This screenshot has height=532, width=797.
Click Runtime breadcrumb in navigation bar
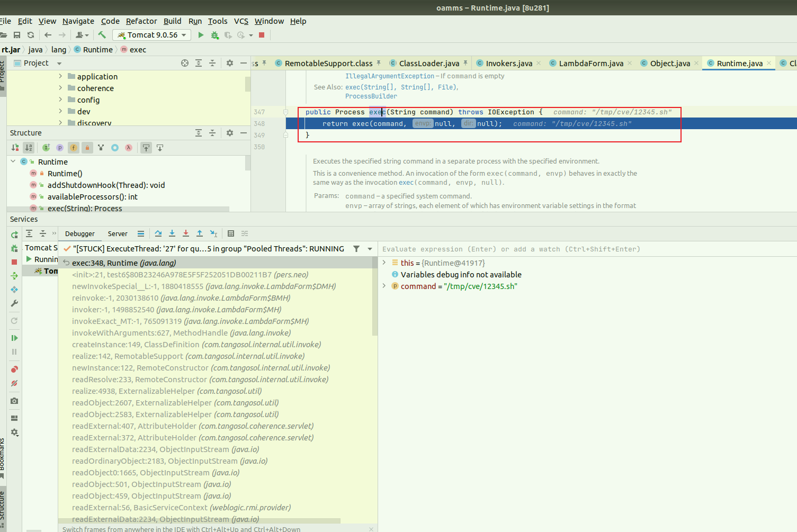click(98, 50)
